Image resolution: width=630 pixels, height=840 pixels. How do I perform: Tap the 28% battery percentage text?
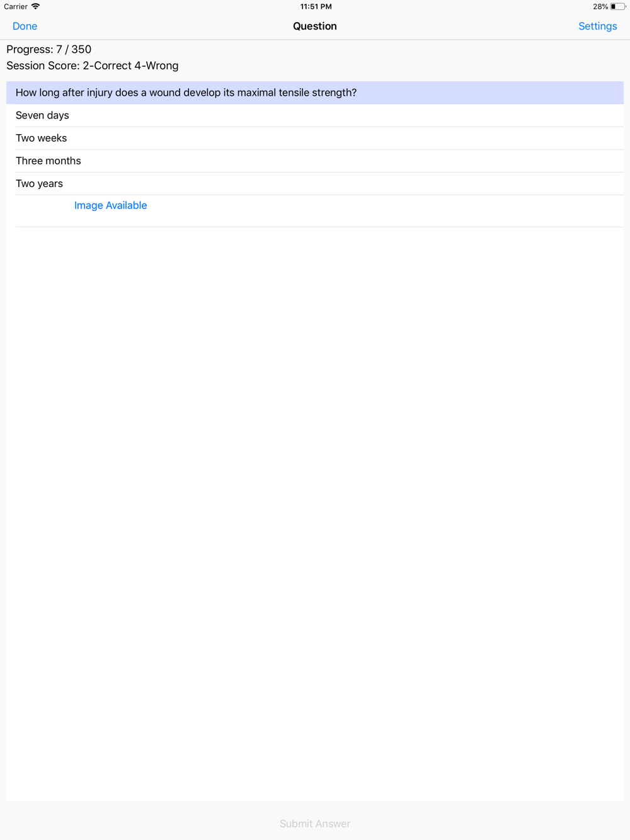coord(600,6)
